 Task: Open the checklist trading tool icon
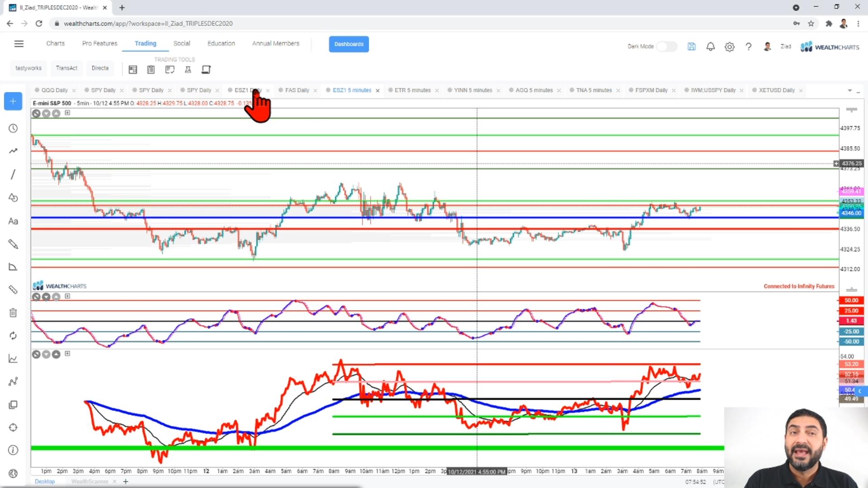pyautogui.click(x=170, y=70)
